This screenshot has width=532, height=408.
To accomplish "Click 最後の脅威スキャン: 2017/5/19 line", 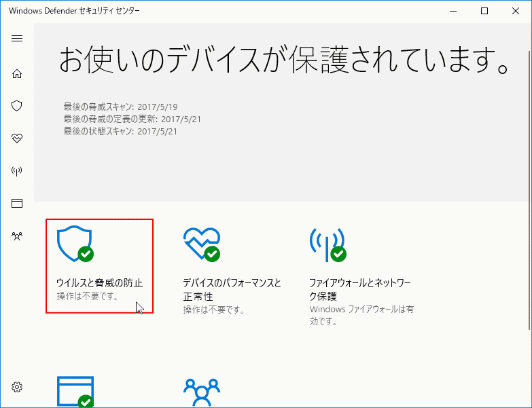I will [120, 107].
